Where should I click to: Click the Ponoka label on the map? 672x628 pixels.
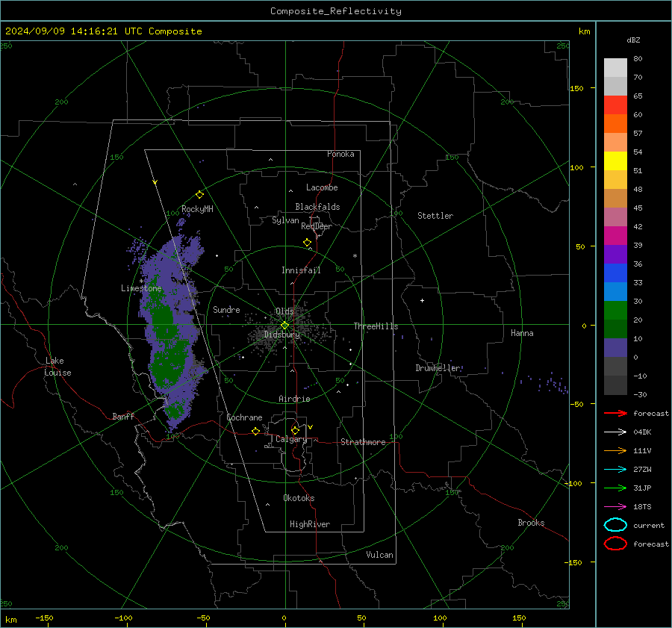pos(340,154)
